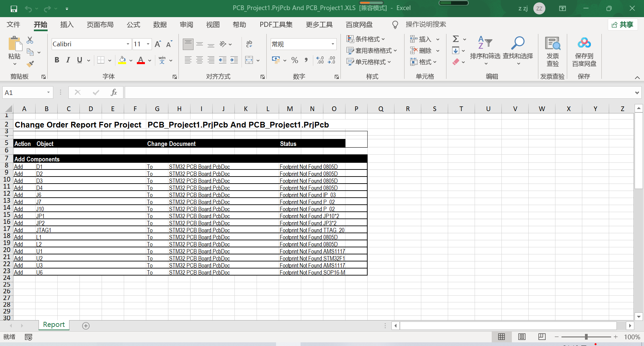Increase font size with the large A icon
This screenshot has height=346, width=644.
click(x=158, y=44)
